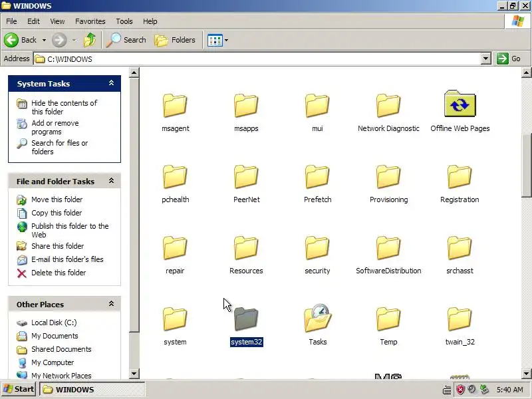Select the Provisioning folder icon
Viewport: 532px width, 399px height.
(x=388, y=177)
